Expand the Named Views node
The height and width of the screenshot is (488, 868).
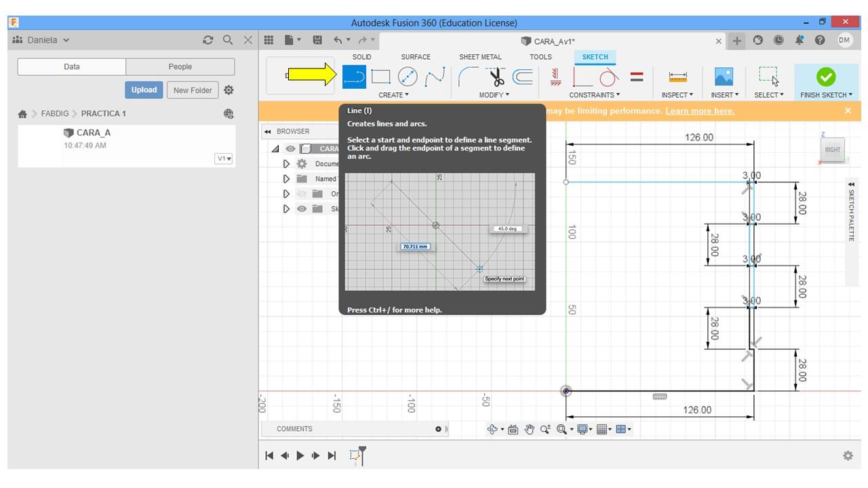[287, 179]
